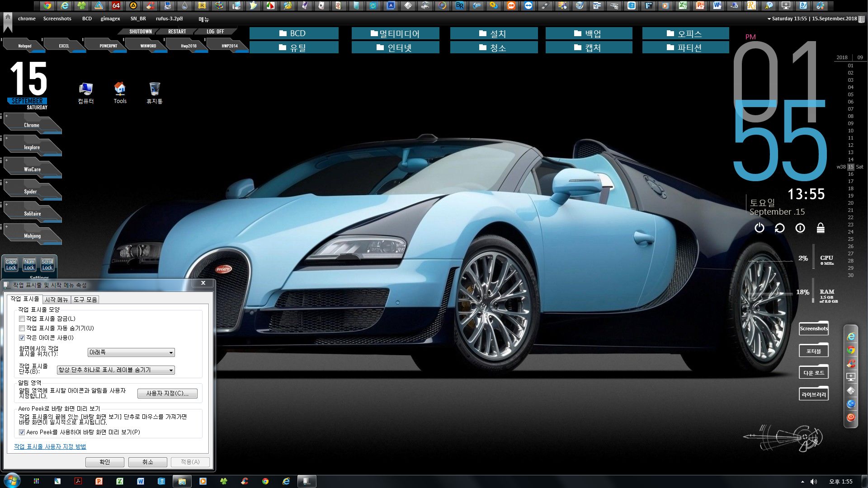Open the taskbar location dropdown showing 아래쪽

[131, 352]
